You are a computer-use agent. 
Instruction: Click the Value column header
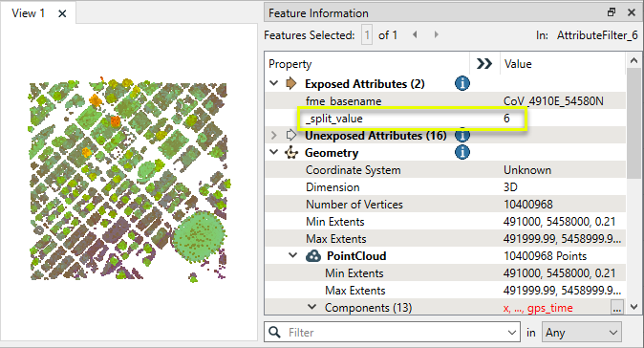(x=518, y=64)
